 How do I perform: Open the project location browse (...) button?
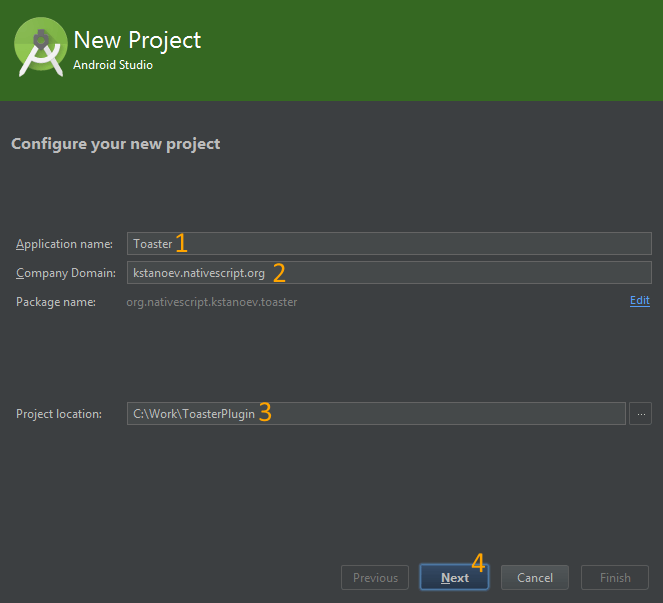coord(640,414)
